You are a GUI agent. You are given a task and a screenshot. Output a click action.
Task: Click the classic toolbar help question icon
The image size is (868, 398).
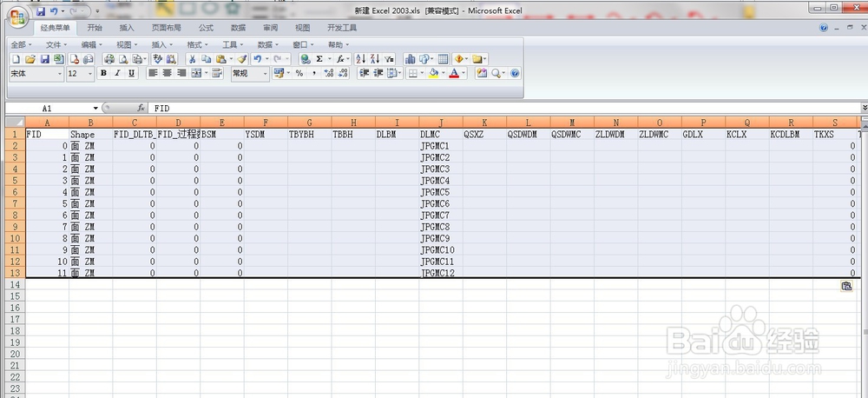(x=515, y=73)
